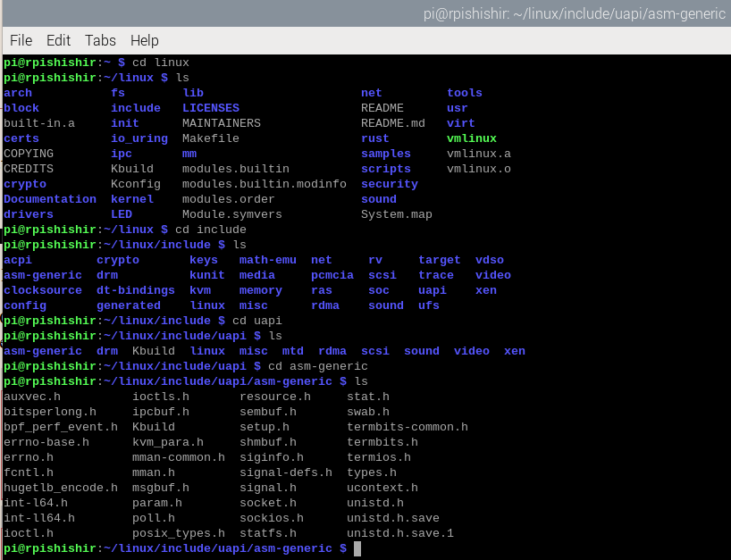731x560 pixels.
Task: Click the unistd.h.save.1 filename
Action: click(400, 533)
